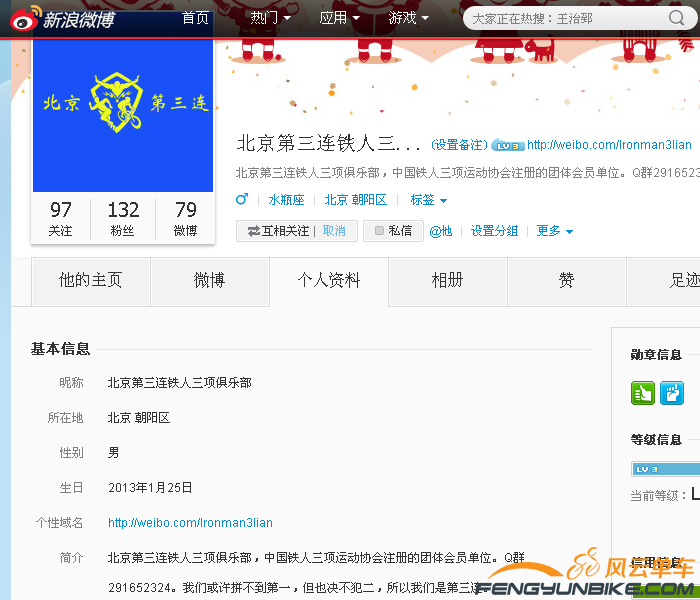Expand the 标签 tags dropdown
The image size is (700, 600).
pyautogui.click(x=429, y=200)
